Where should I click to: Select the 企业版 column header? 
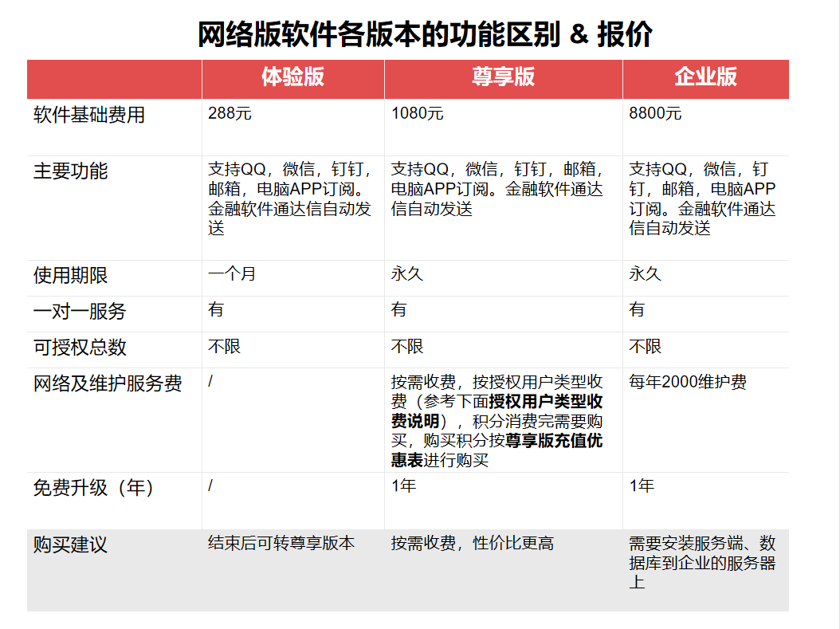pos(705,77)
